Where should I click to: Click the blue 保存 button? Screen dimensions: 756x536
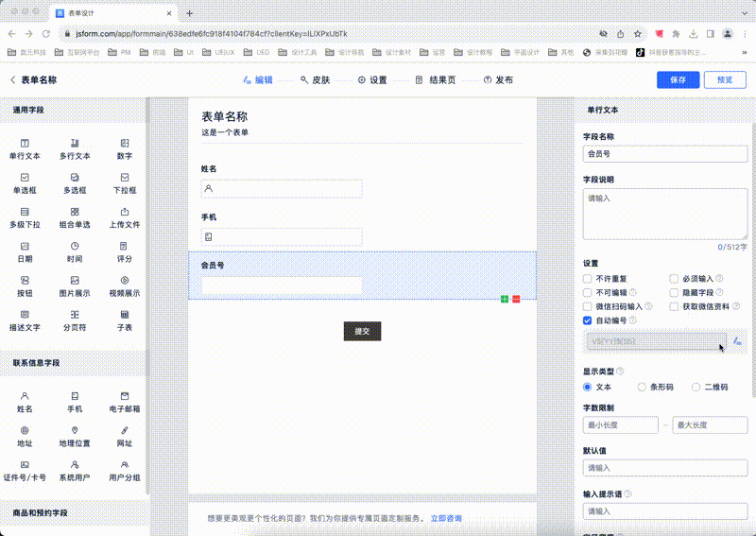click(x=679, y=80)
